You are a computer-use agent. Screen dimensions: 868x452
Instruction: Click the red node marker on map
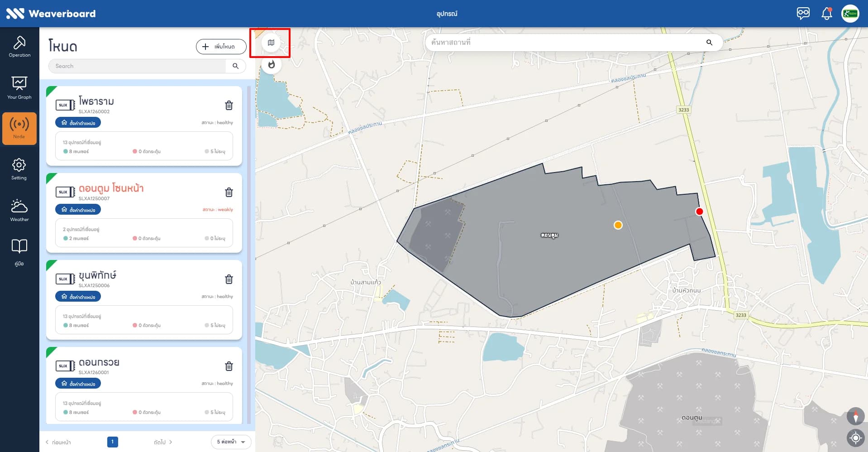click(699, 212)
